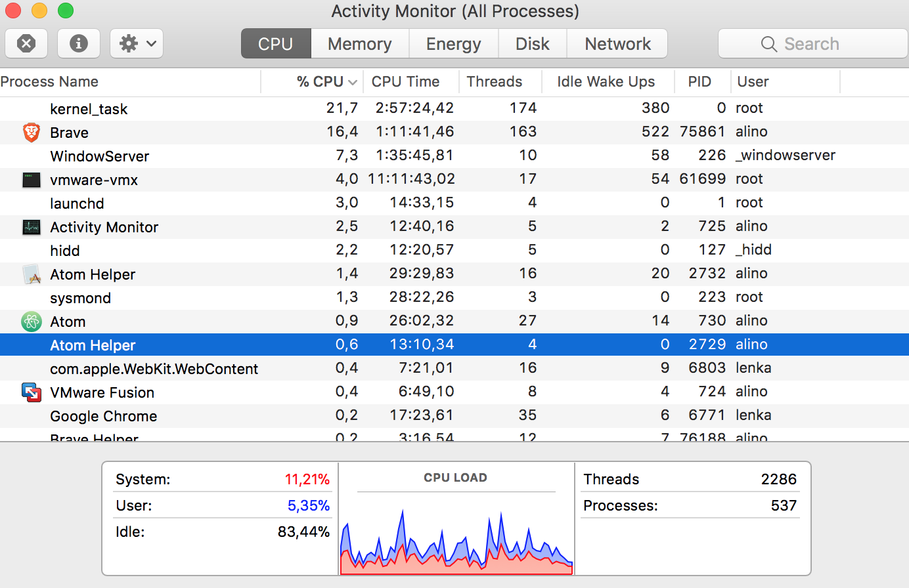Select the Brave process name
909x588 pixels.
[69, 133]
